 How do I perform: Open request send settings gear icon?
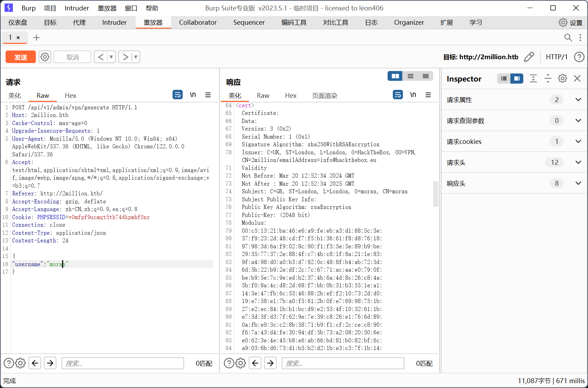click(45, 57)
